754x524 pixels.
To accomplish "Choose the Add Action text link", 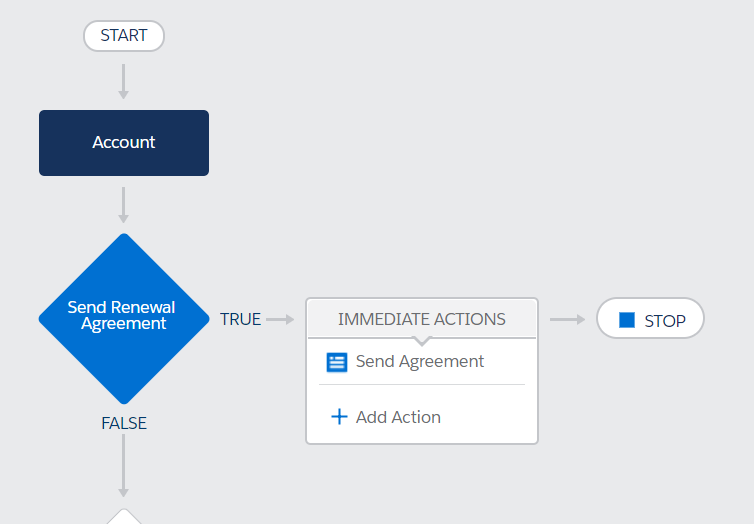I will 398,417.
